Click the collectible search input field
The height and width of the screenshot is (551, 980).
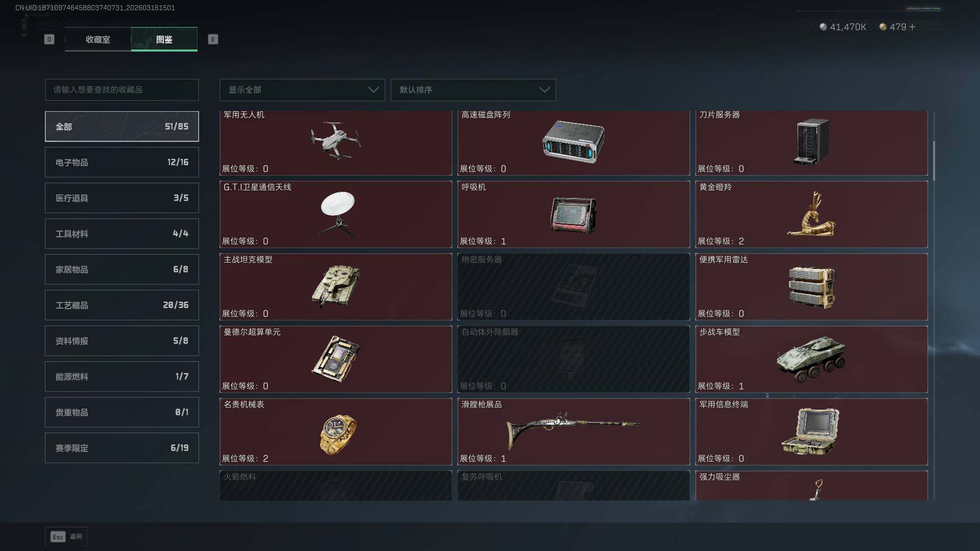122,90
